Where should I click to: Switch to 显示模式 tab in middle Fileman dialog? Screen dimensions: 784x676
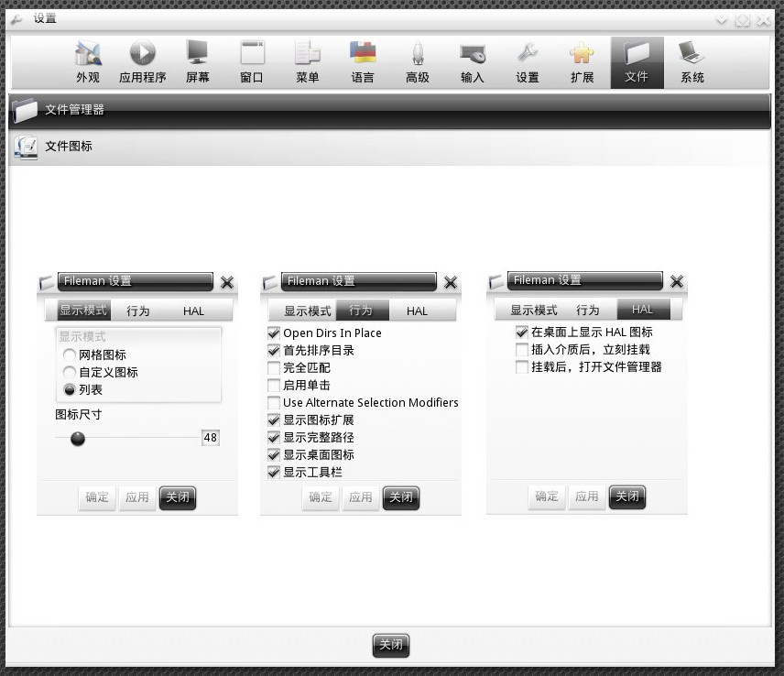point(307,311)
